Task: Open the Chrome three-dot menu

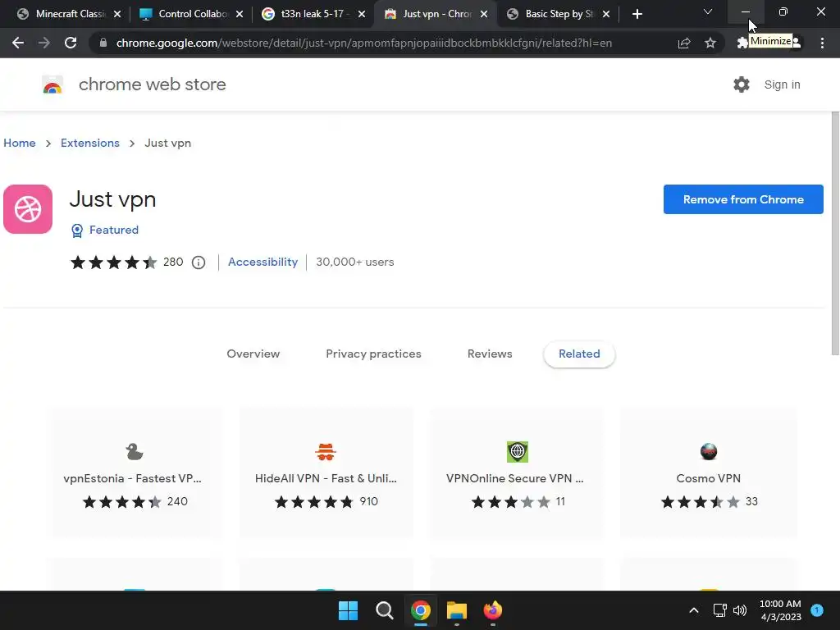Action: pos(822,43)
